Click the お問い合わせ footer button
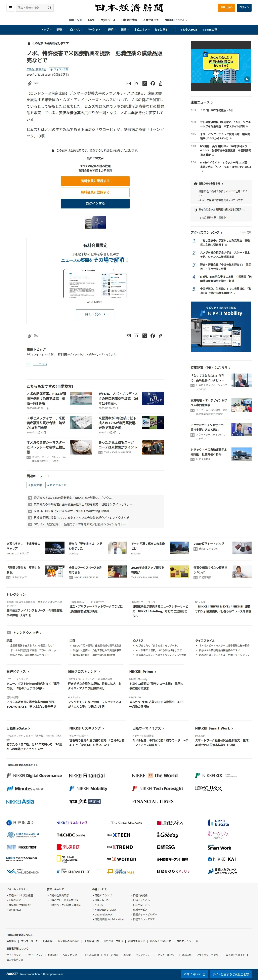Viewport: 258px width, 980px height. (195, 974)
